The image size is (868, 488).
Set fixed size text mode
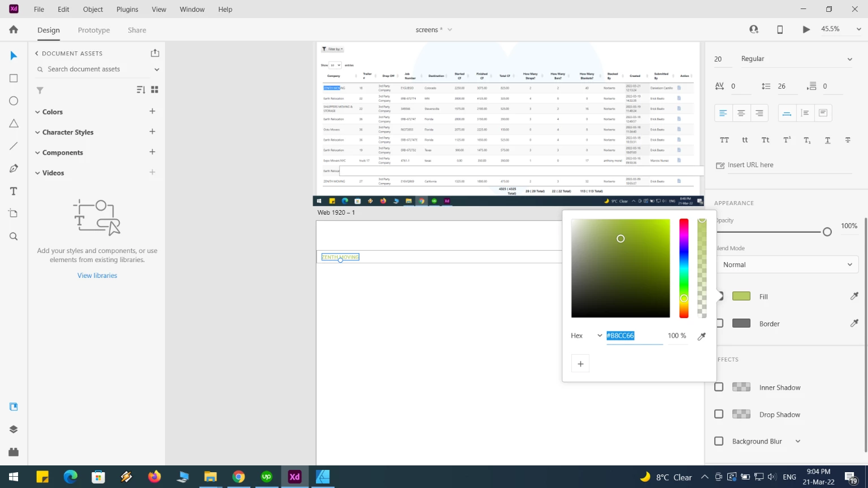click(x=823, y=113)
